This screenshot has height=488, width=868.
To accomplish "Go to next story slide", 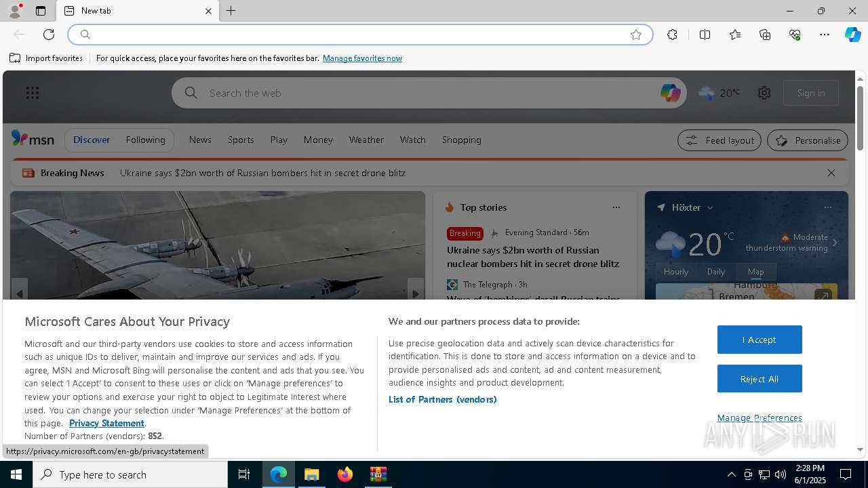I will pos(416,293).
